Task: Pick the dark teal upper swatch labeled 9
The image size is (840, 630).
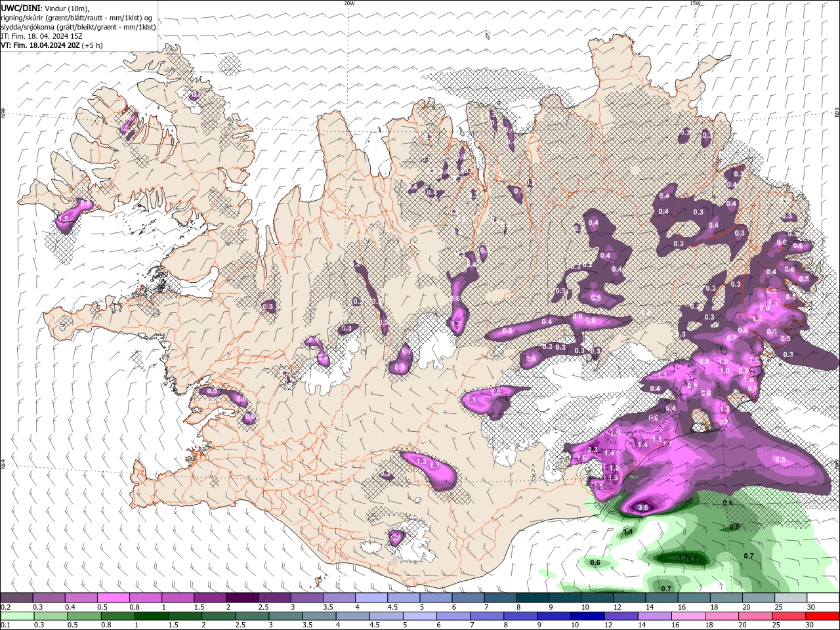Action: tap(566, 598)
